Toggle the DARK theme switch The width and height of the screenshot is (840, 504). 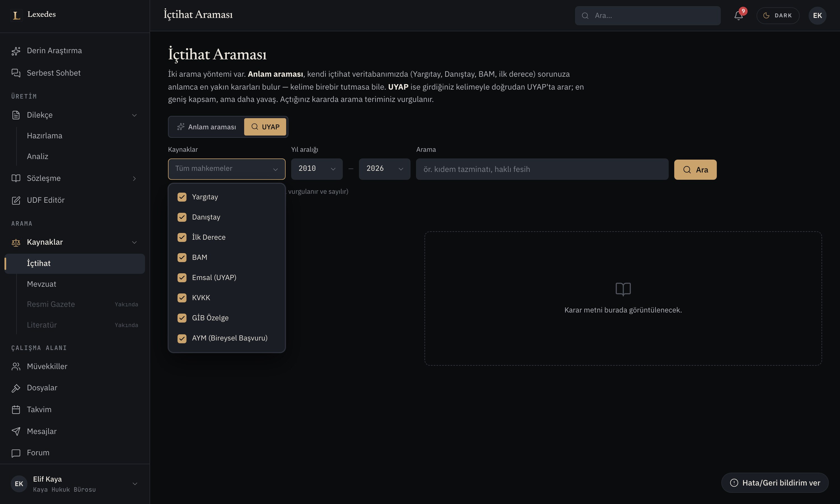[778, 16]
